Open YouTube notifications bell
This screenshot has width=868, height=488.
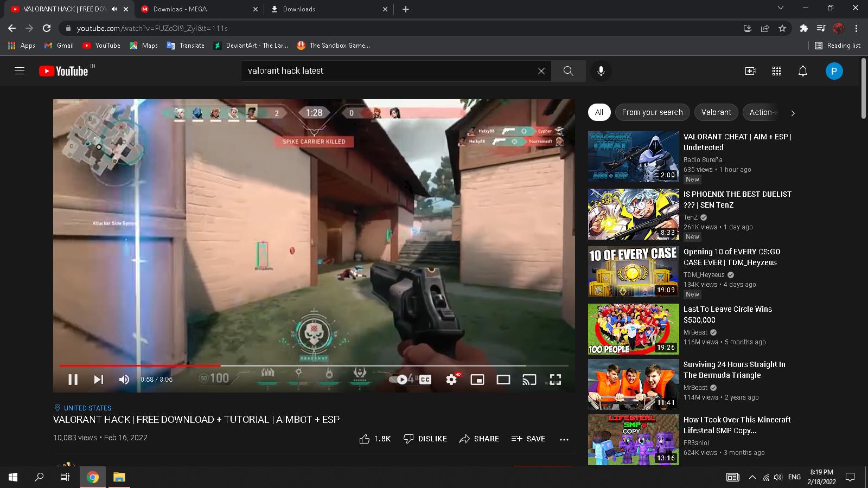pos(802,71)
